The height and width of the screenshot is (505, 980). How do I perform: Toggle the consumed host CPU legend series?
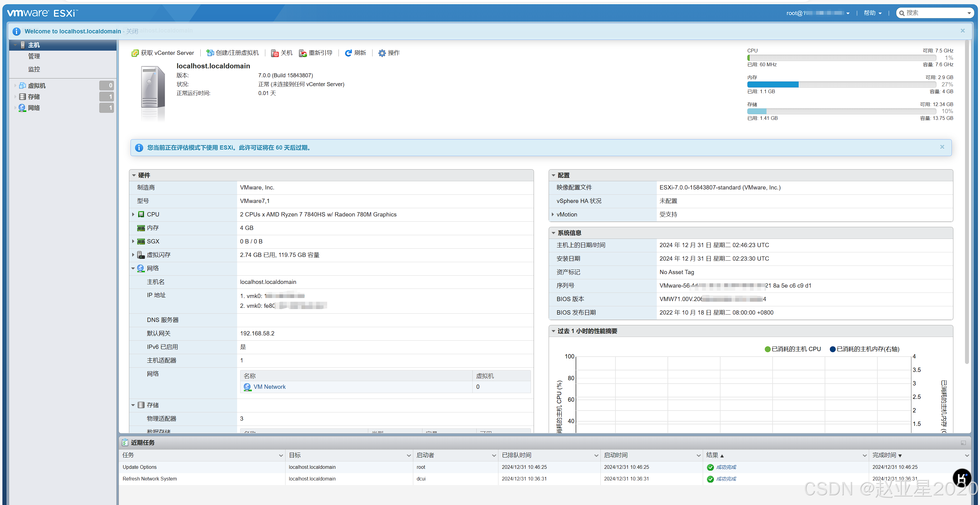point(793,349)
